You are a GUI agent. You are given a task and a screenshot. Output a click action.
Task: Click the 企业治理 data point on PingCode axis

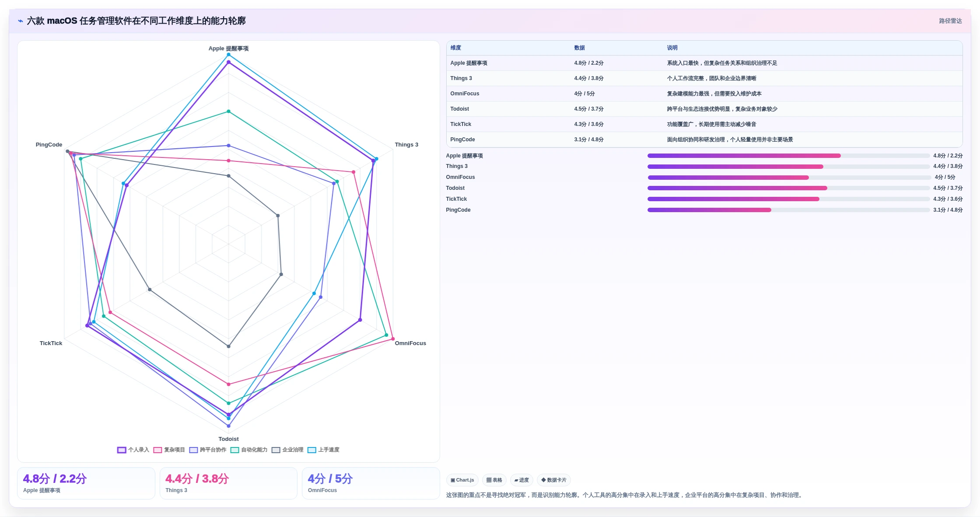point(67,151)
